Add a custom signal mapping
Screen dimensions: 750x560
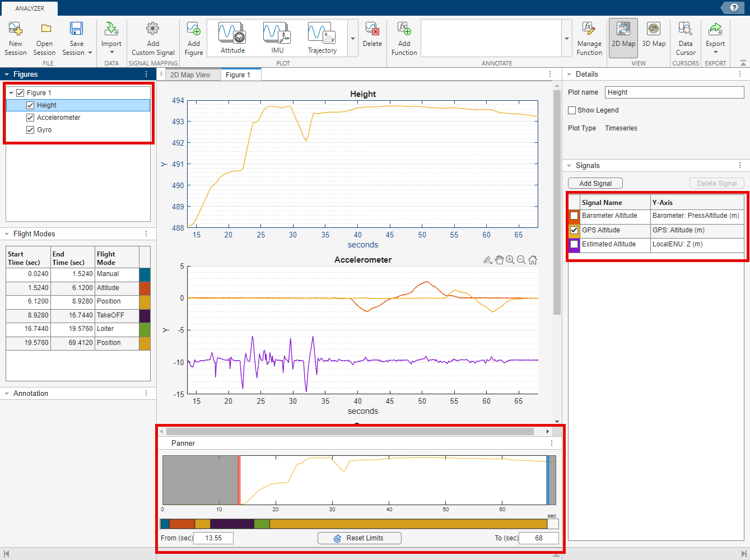pos(153,39)
